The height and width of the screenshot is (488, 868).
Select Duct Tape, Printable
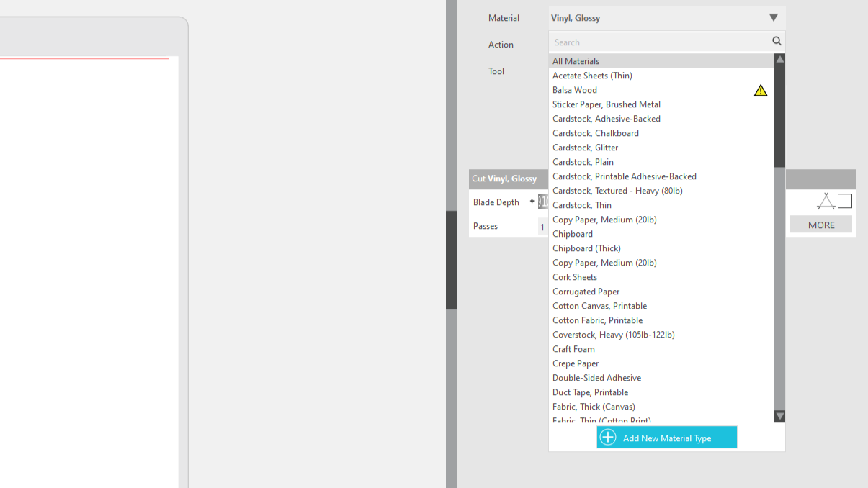(661, 392)
